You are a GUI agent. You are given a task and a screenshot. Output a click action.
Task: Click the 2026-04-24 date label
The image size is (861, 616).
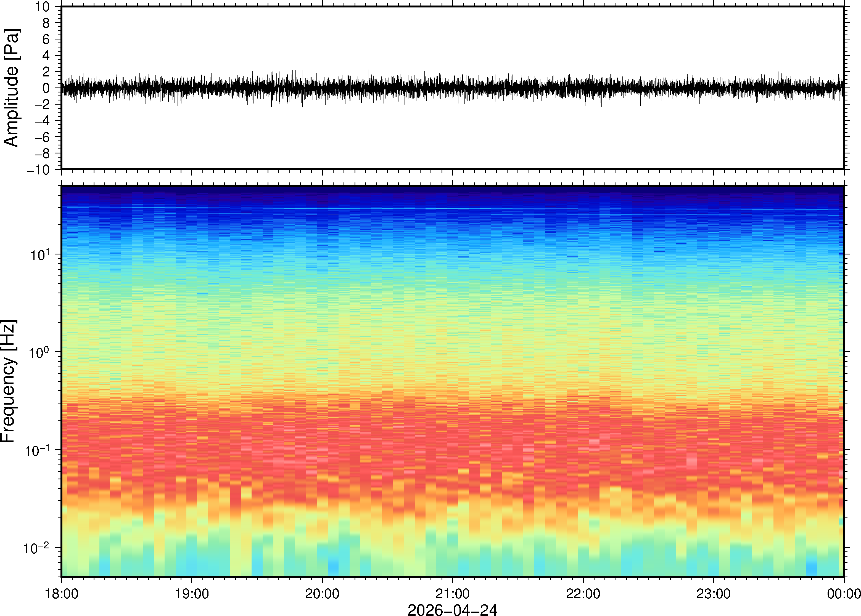452,610
